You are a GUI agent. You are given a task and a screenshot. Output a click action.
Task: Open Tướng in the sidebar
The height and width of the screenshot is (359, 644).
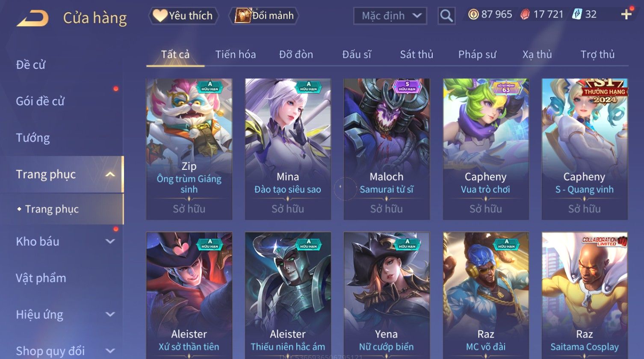point(33,138)
